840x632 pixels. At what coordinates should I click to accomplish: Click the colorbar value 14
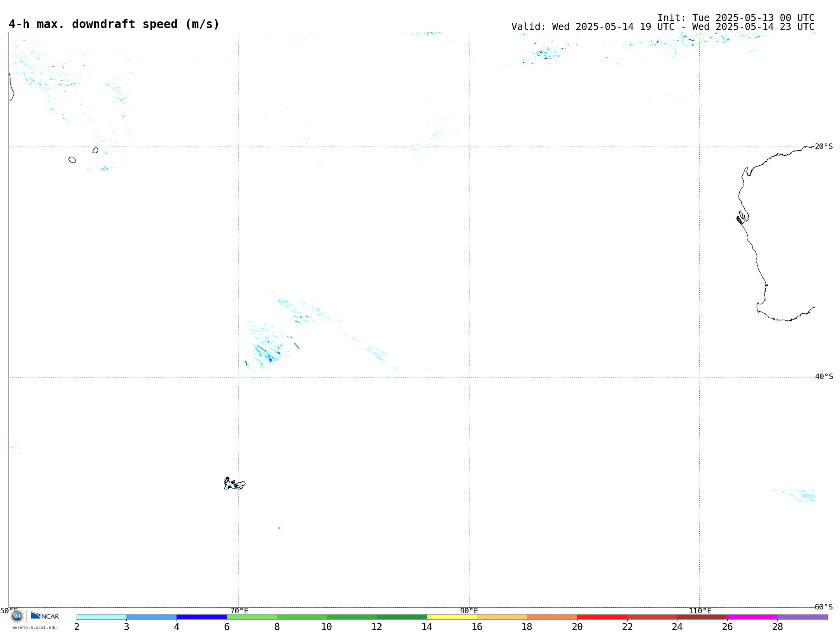[x=427, y=627]
